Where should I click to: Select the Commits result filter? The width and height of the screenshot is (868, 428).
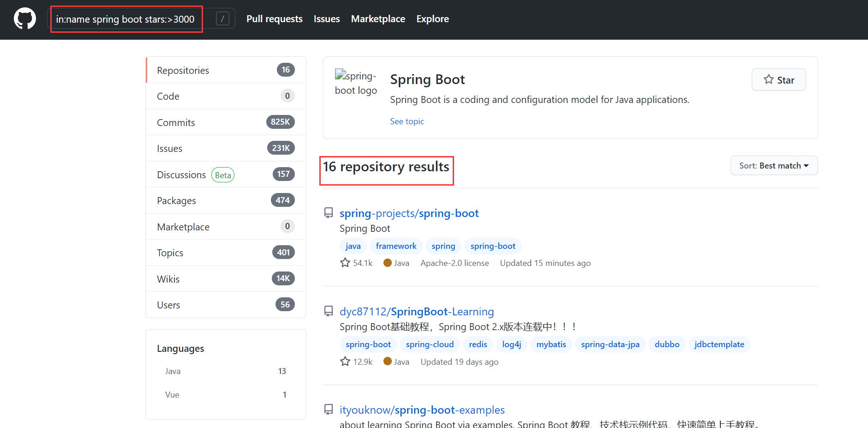coord(226,122)
